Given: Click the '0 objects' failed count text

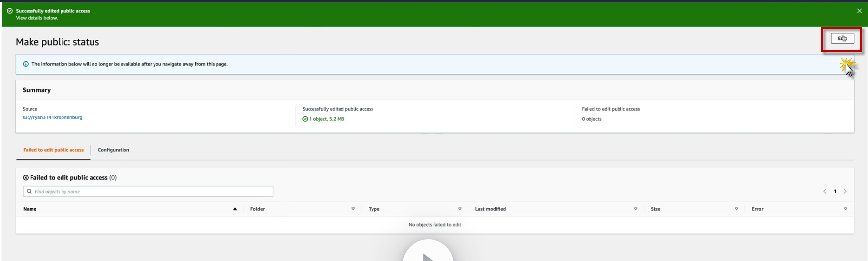Looking at the screenshot, I should tap(591, 119).
